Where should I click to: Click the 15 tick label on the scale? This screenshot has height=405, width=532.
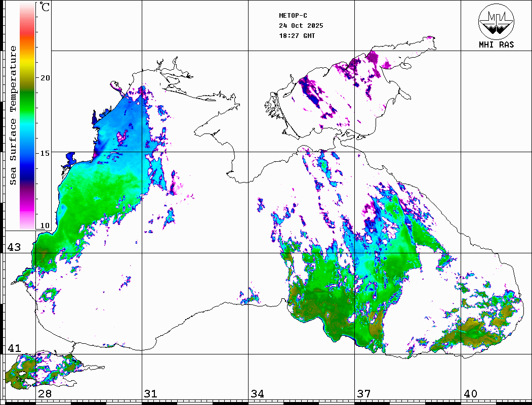(x=45, y=152)
